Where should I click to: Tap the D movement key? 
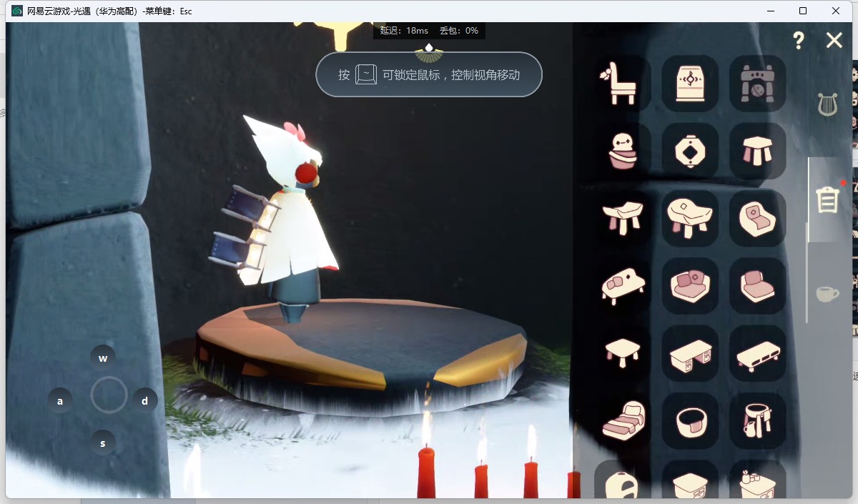tap(144, 401)
